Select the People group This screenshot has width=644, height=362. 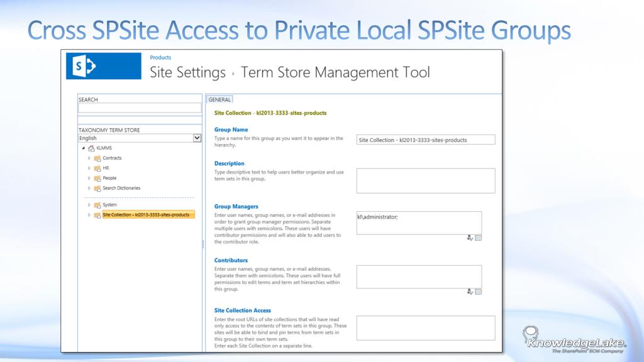click(109, 178)
